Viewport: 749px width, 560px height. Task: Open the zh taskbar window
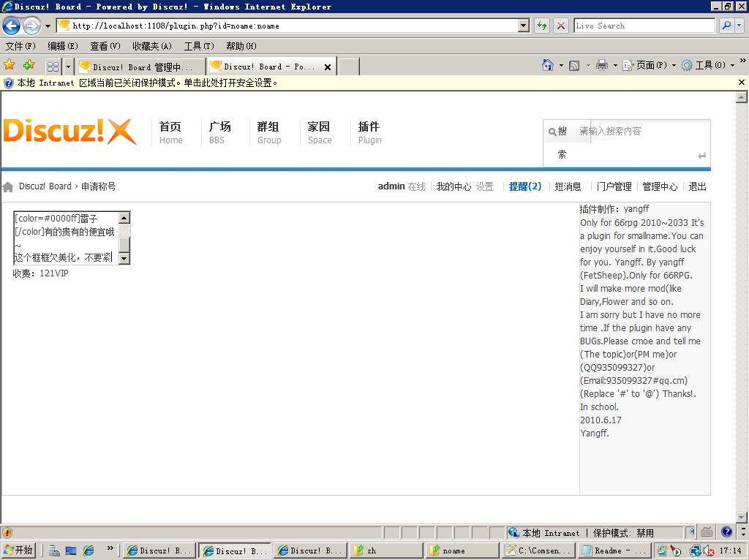pos(386,550)
